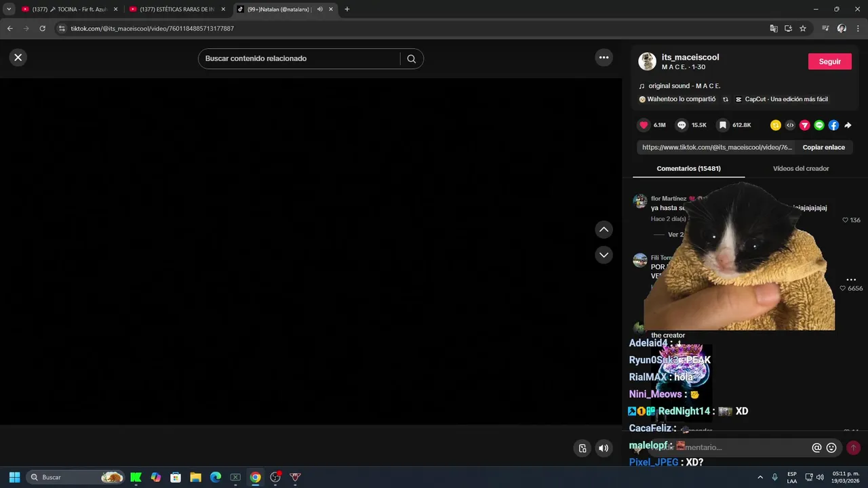The height and width of the screenshot is (488, 868).
Task: Open flor Martínez's commenter avatar
Action: pyautogui.click(x=640, y=201)
